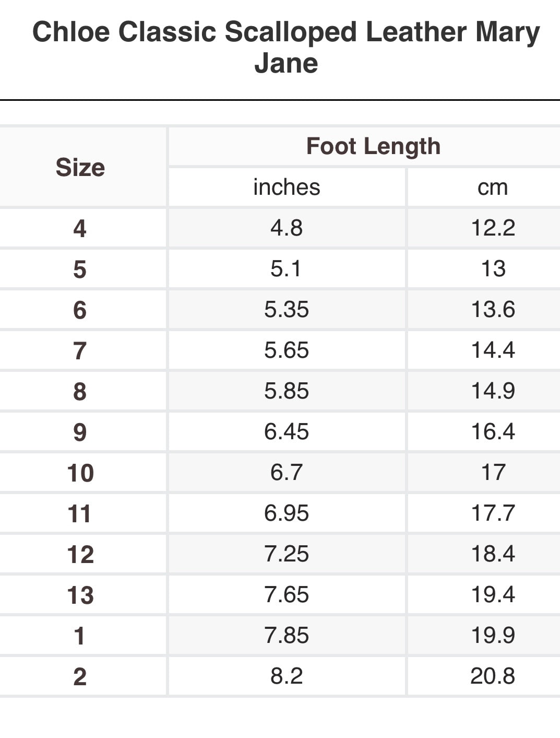Viewport: 560px width, 738px height.
Task: Click the 6.95 inches cell
Action: tap(287, 513)
